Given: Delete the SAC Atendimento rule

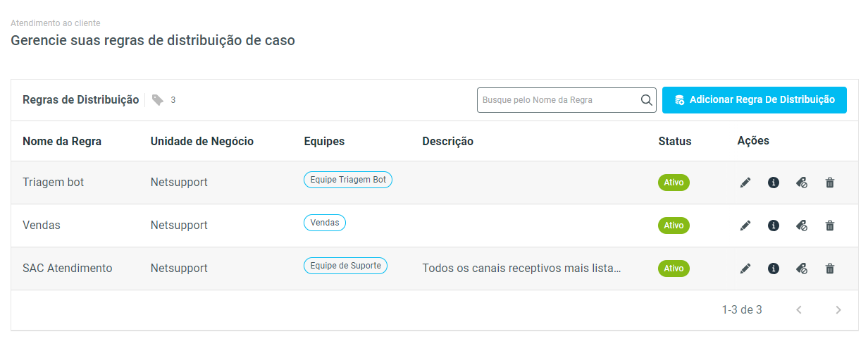Looking at the screenshot, I should click(x=830, y=269).
